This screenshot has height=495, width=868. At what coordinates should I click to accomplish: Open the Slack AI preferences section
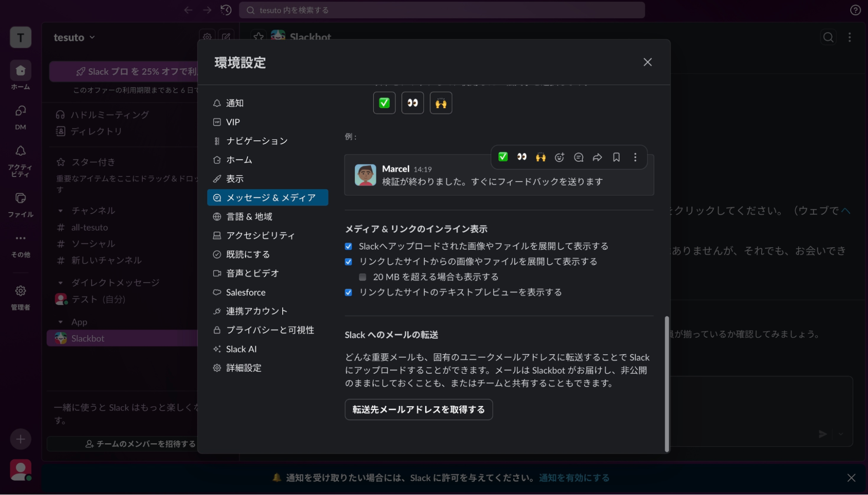pyautogui.click(x=241, y=349)
